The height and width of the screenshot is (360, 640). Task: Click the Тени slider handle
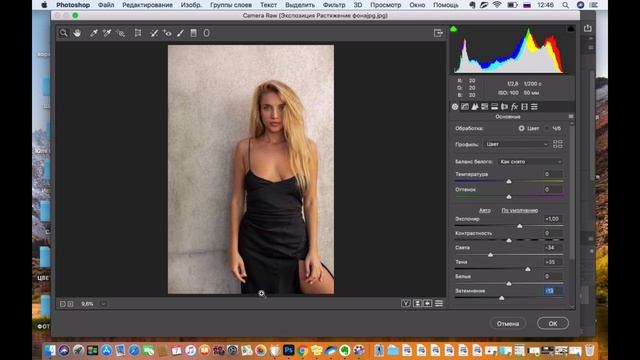528,269
